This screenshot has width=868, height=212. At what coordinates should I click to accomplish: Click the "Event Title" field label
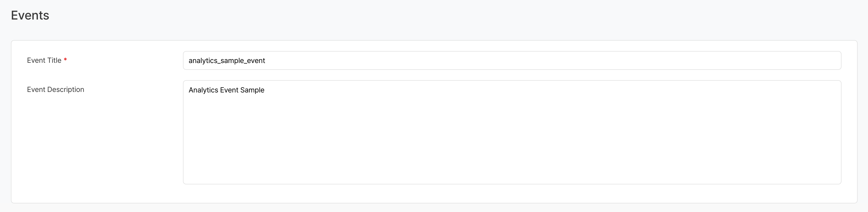(44, 60)
